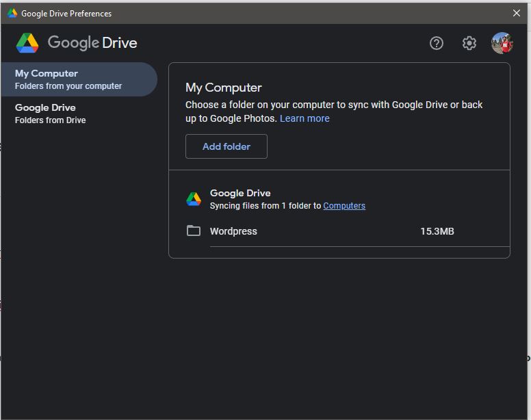The width and height of the screenshot is (531, 420).
Task: Close the Google Drive Preferences window
Action: coord(517,13)
